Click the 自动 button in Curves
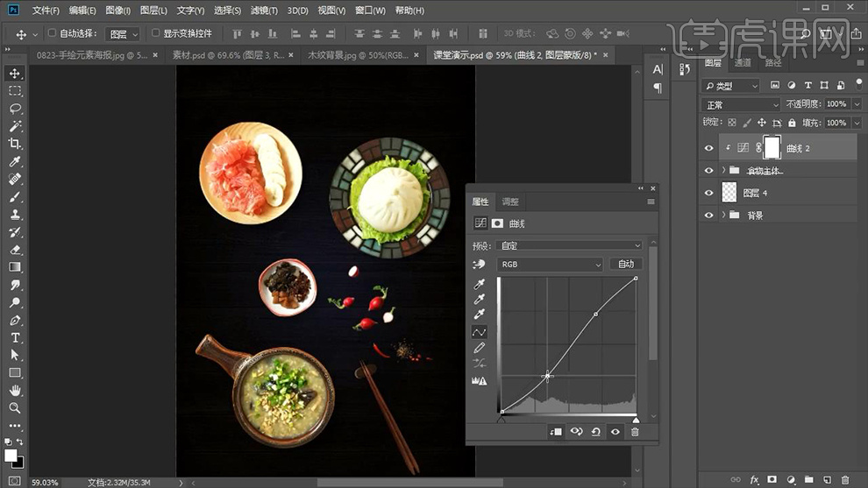This screenshot has height=488, width=868. (x=626, y=264)
